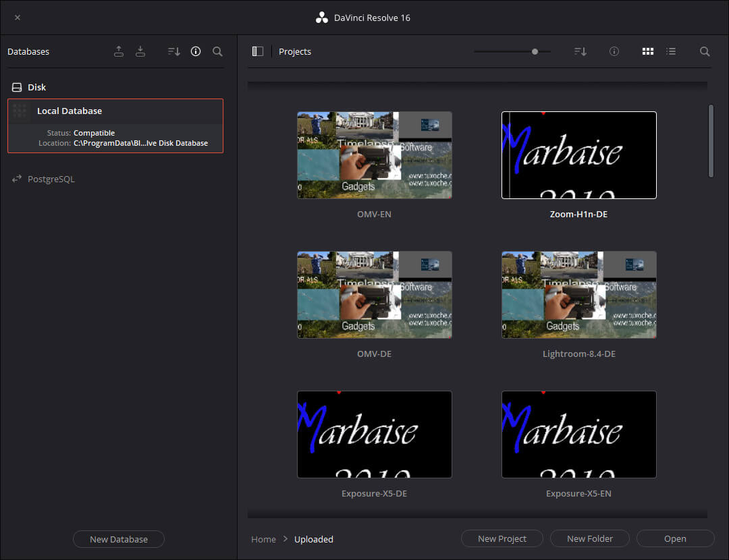Select the OMV-DE project thumbnail
The image size is (729, 560).
click(374, 295)
